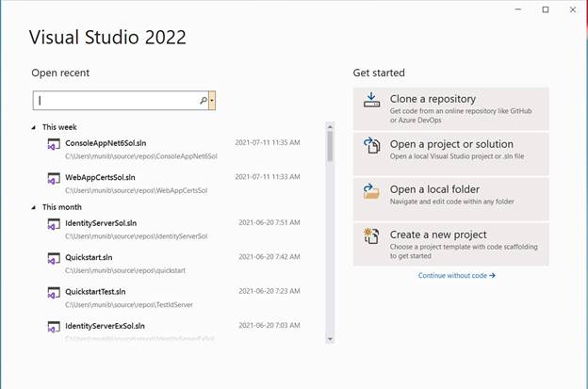The height and width of the screenshot is (389, 588).
Task: Click the 2021-07-11 11:33 AM timestamp
Action: (x=268, y=177)
